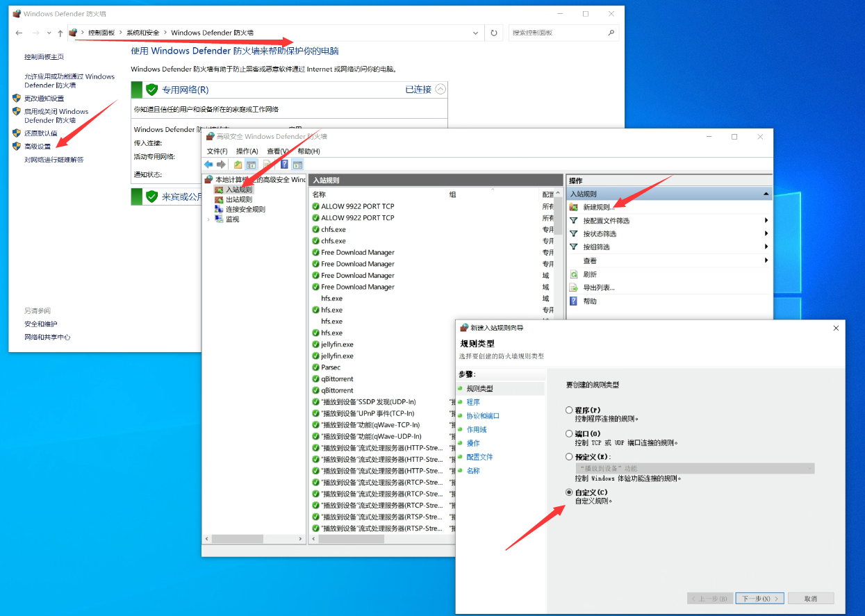Toggle the action pane toolbar icon
Image resolution: width=865 pixels, height=616 pixels.
click(x=297, y=165)
